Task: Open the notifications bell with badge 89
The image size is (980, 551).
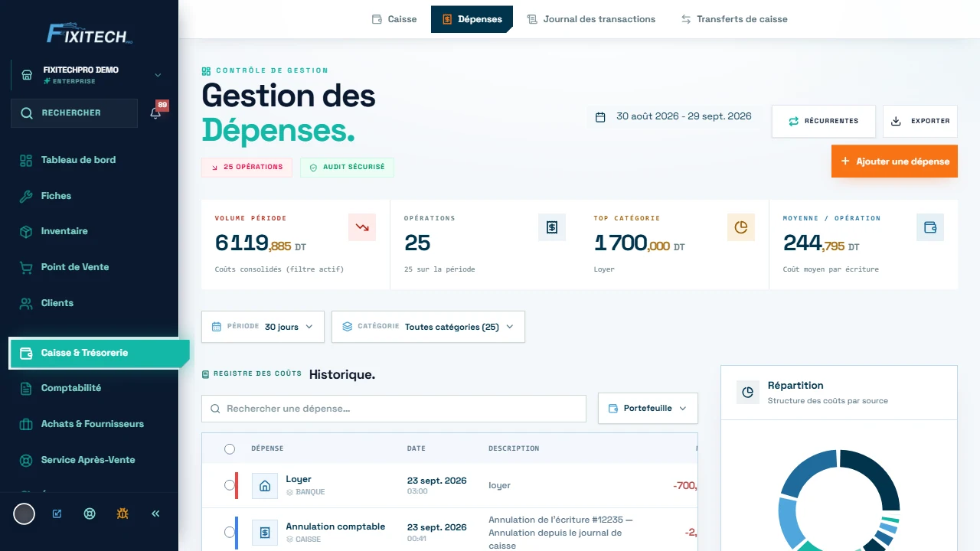Action: coord(156,113)
